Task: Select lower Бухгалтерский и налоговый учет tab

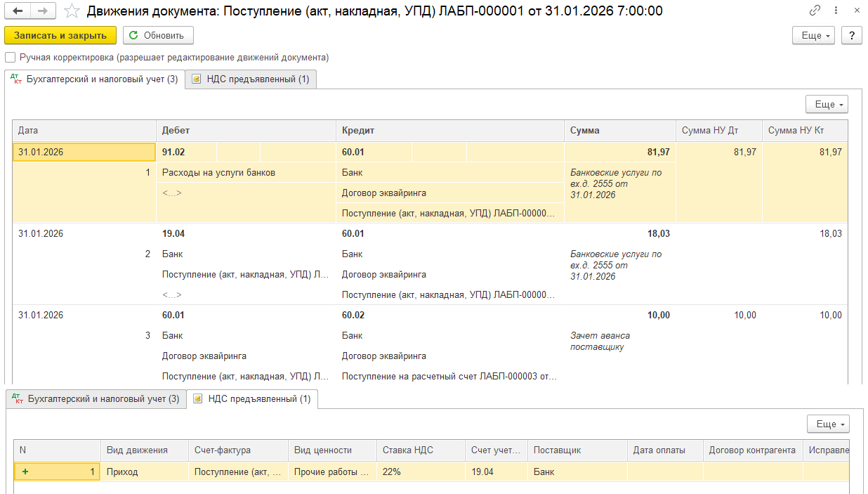Action: (96, 399)
